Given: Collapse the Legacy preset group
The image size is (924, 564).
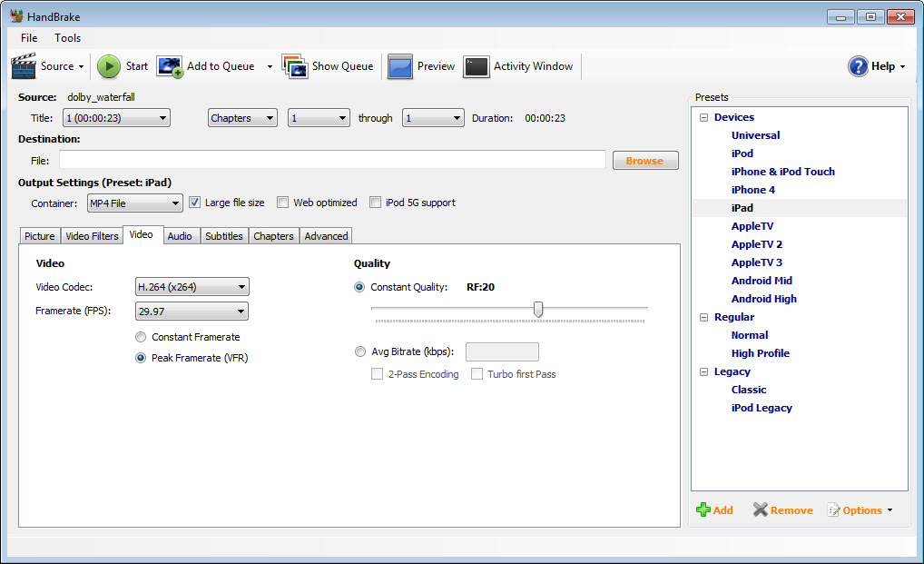Looking at the screenshot, I should [703, 371].
